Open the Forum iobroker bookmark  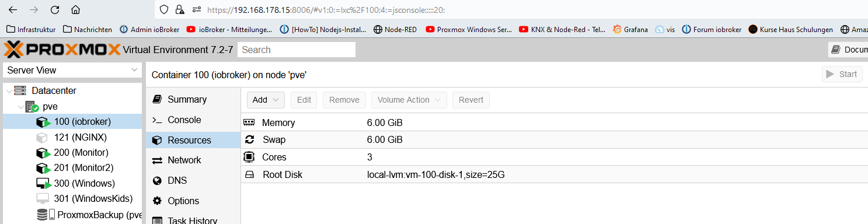712,29
